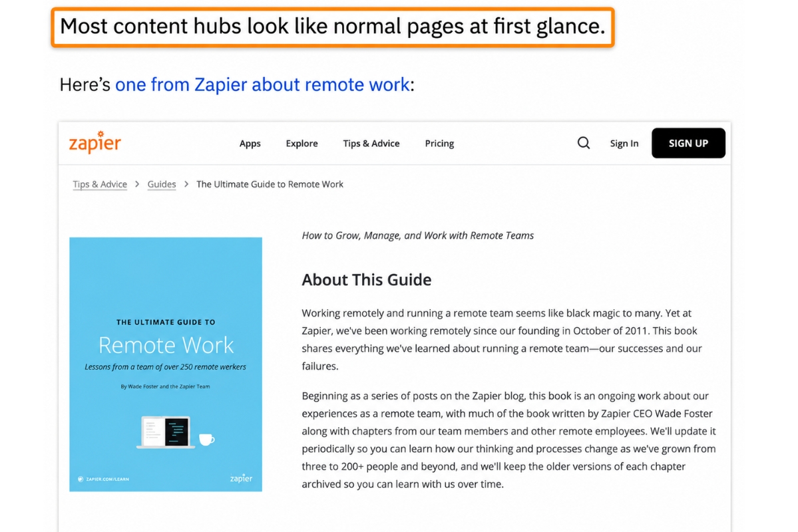Click By Wade Foster and the Zapier Team text
798x532 pixels.
pos(166,386)
